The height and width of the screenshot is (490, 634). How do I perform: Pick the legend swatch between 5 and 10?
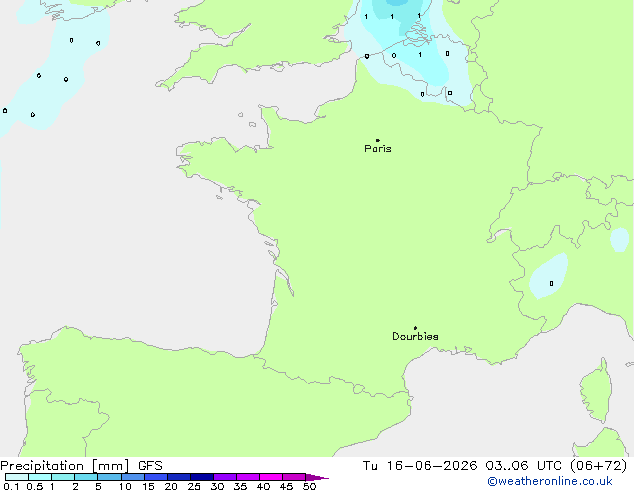click(x=109, y=477)
